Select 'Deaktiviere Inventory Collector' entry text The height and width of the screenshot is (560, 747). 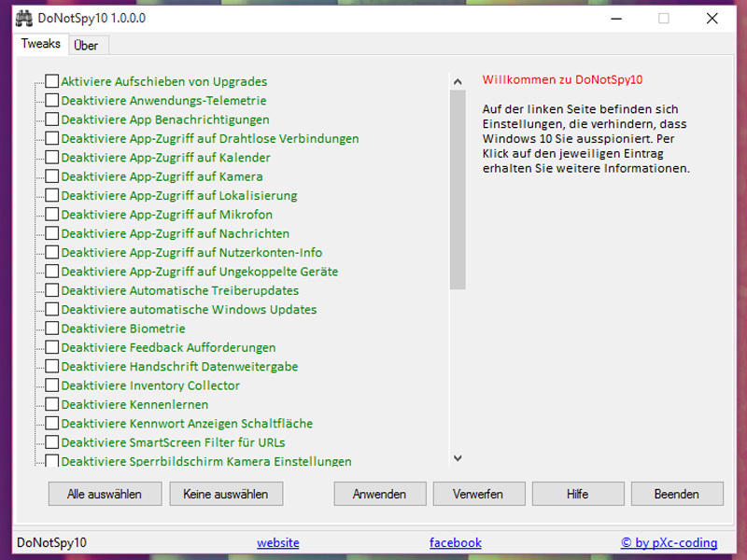pyautogui.click(x=150, y=385)
